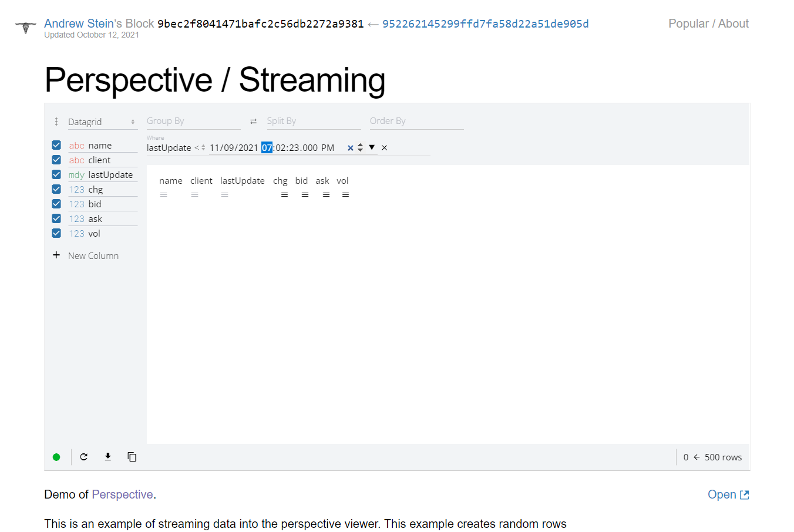Click the name column header
The image size is (794, 532).
click(171, 181)
